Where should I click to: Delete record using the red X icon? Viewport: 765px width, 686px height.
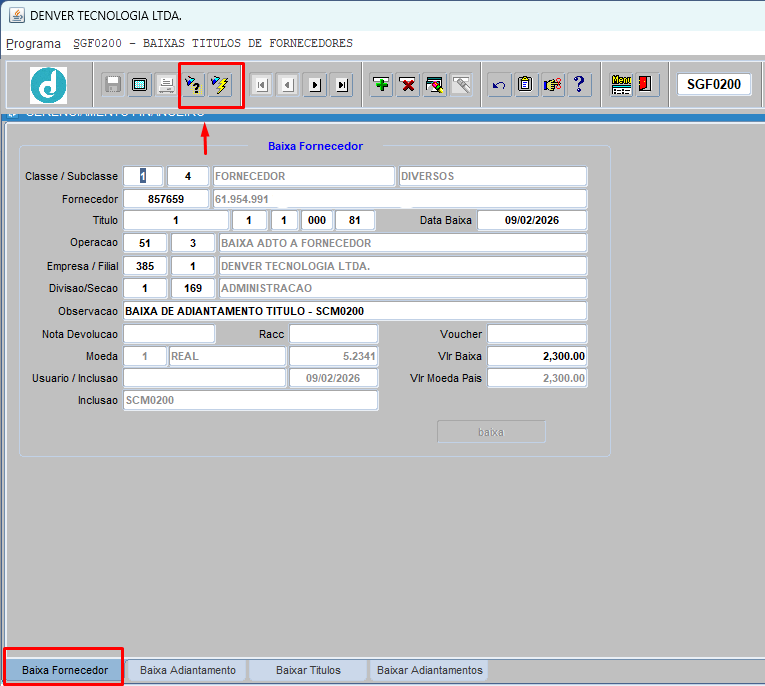point(408,85)
